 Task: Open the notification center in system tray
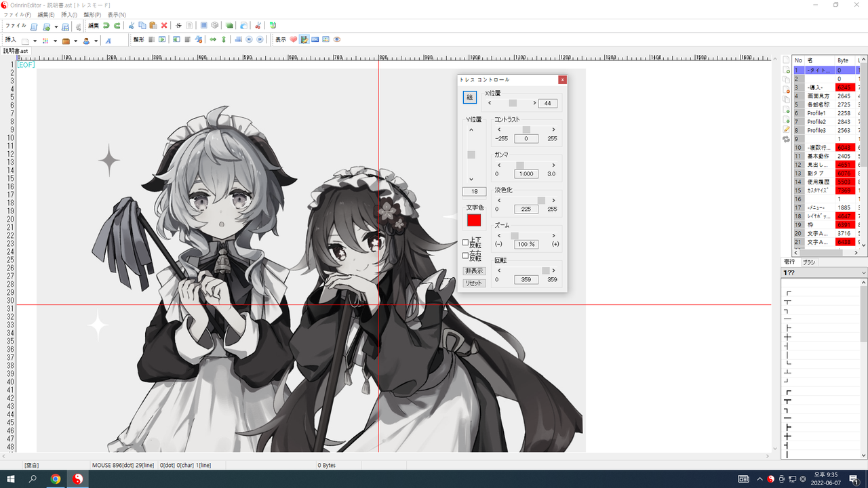point(854,479)
